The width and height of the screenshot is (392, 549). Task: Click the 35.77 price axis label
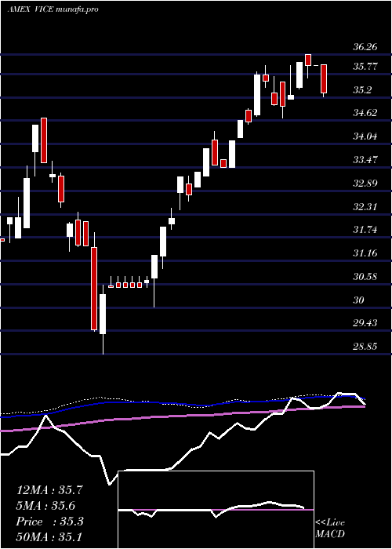(x=365, y=66)
